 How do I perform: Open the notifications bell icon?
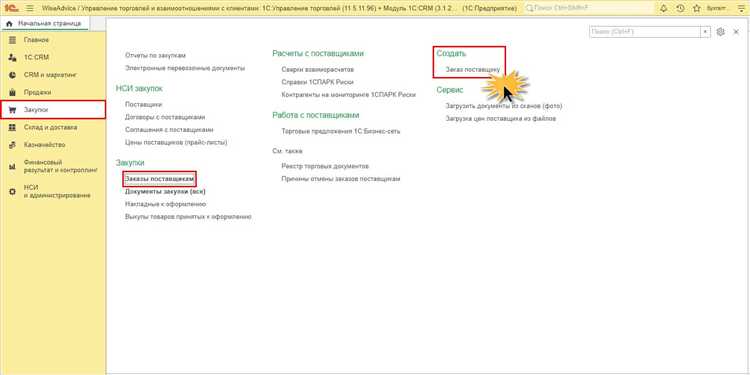(663, 8)
